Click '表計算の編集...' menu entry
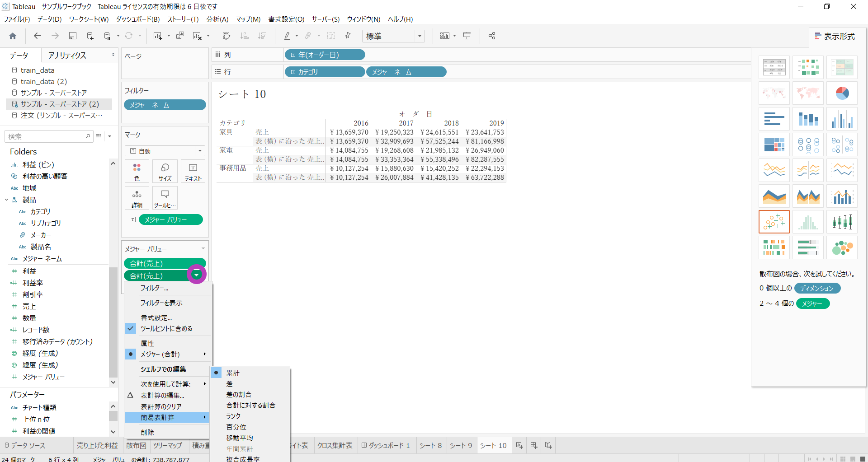Viewport: 868px width, 462px height. [x=162, y=396]
